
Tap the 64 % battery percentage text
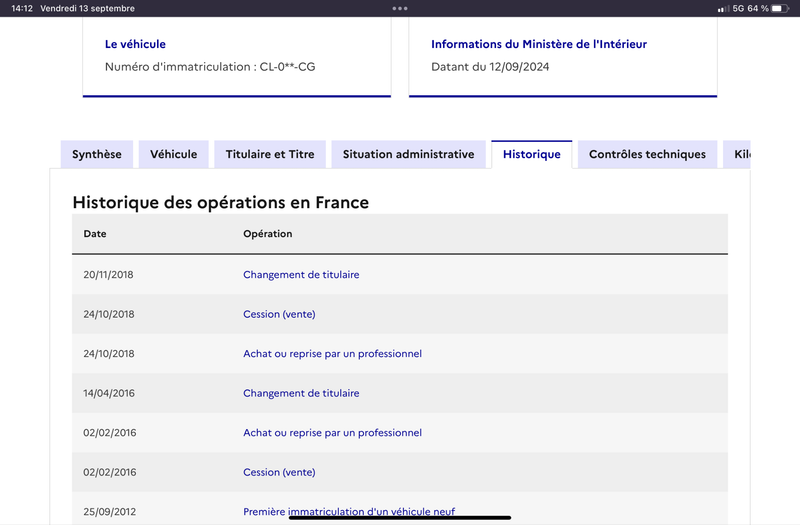coord(758,8)
